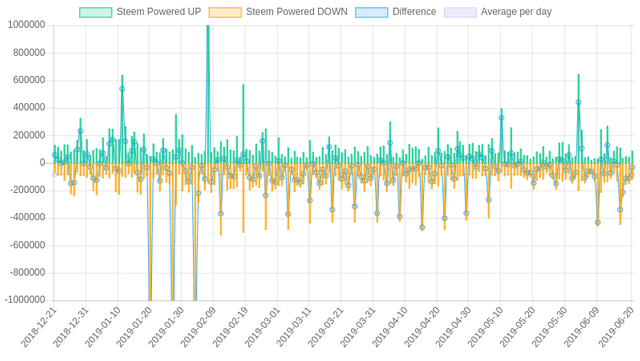Click the lavender Average per day swatch

click(x=460, y=12)
